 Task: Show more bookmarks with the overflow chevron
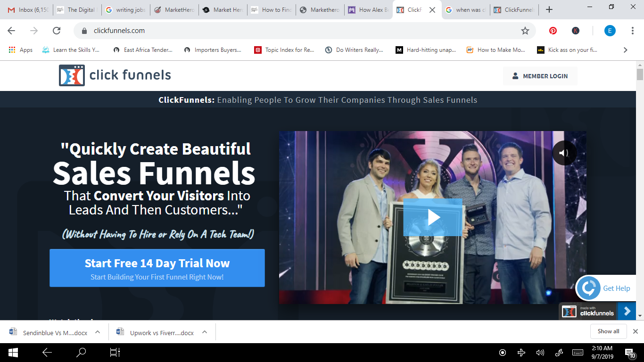626,50
